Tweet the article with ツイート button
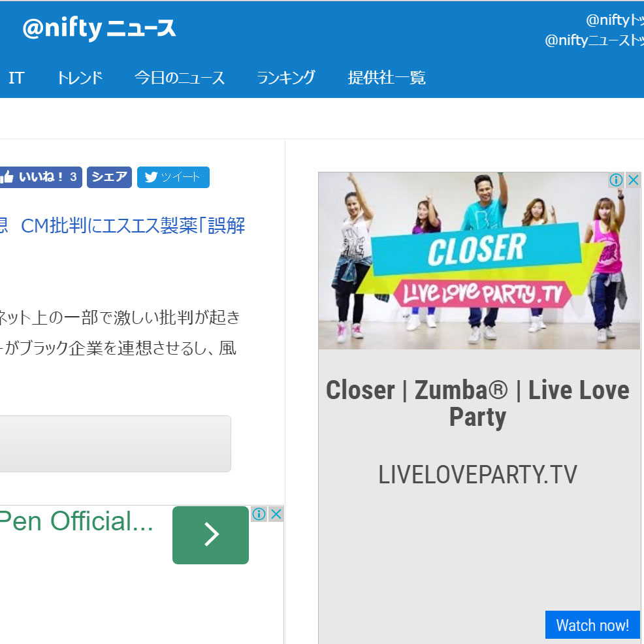 (173, 177)
